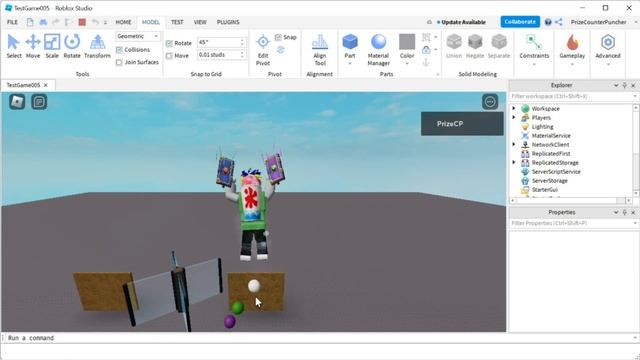Image resolution: width=640 pixels, height=360 pixels.
Task: Launch the Align Tool
Action: [x=320, y=50]
